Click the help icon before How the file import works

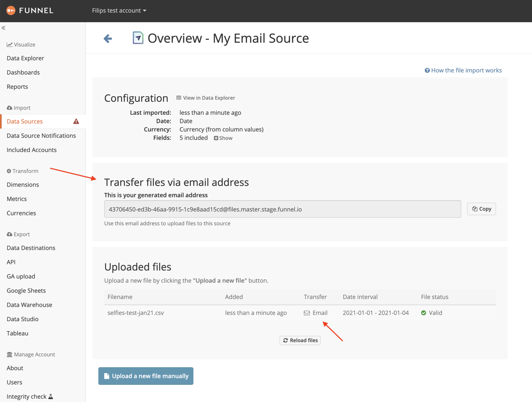pyautogui.click(x=428, y=70)
